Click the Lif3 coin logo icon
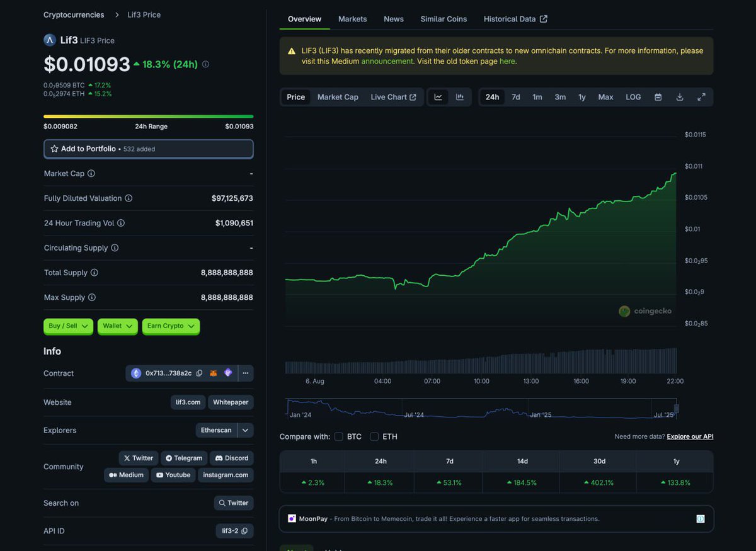 point(50,40)
